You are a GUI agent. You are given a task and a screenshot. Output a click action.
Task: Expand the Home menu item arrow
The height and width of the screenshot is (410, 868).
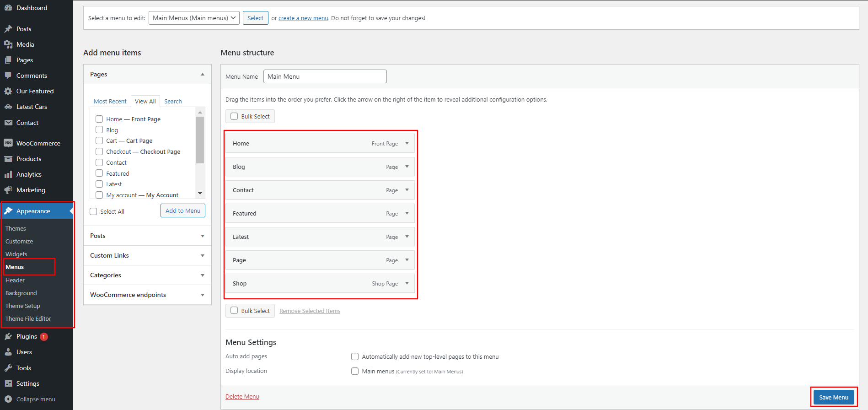point(407,143)
